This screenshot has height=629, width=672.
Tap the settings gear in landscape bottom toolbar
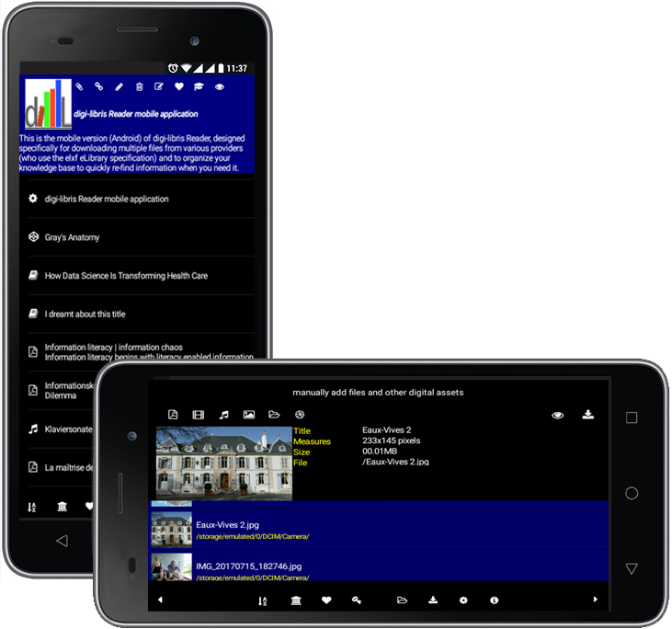[463, 600]
